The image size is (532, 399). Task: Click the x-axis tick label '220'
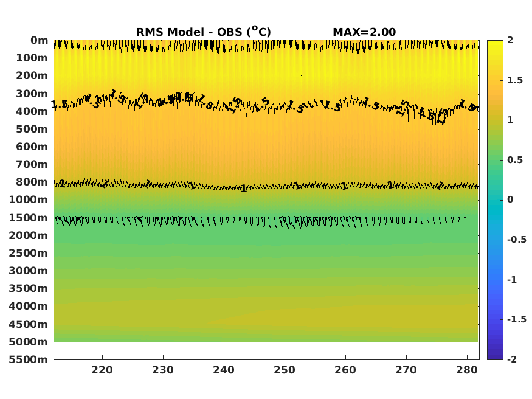[x=102, y=370]
